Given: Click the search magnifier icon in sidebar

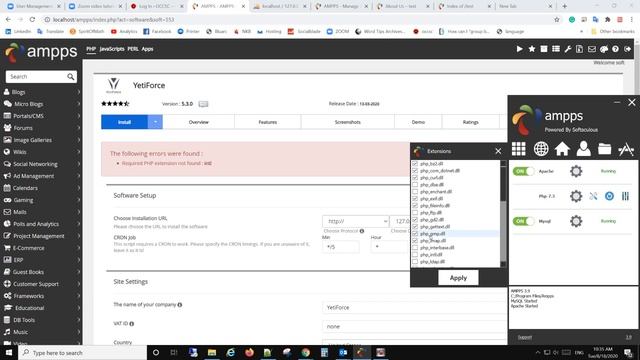Looking at the screenshot, I should point(71,77).
